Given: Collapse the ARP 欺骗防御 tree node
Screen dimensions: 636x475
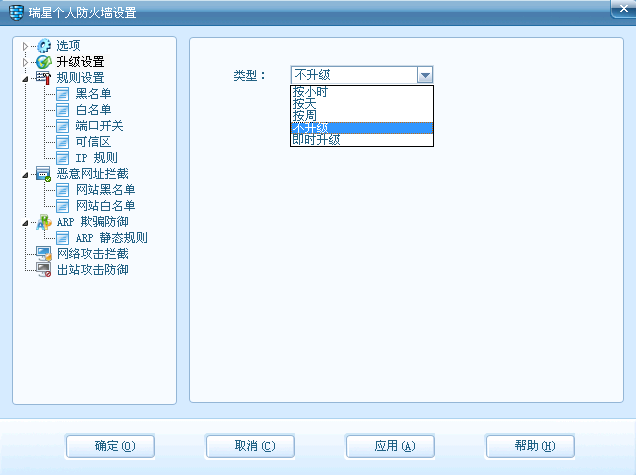Looking at the screenshot, I should (x=25, y=223).
